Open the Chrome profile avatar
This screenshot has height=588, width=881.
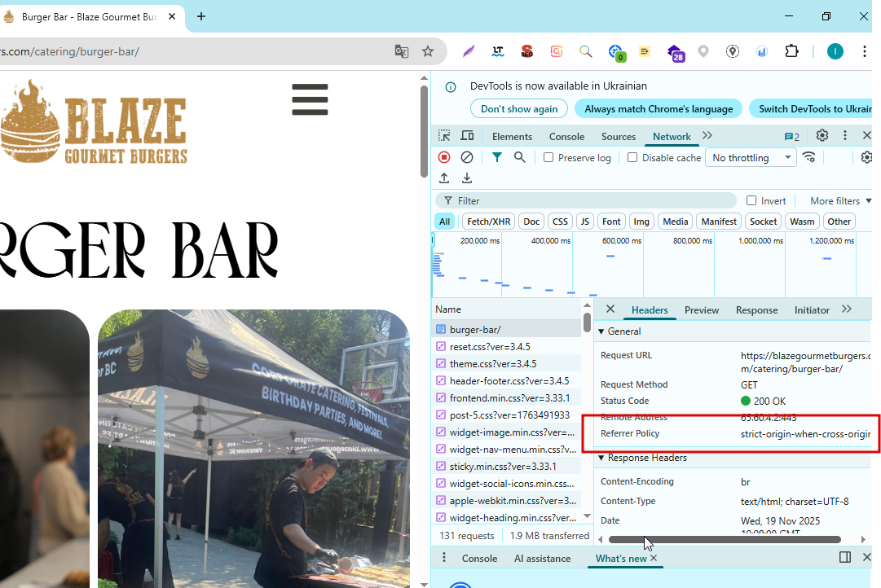pyautogui.click(x=835, y=51)
